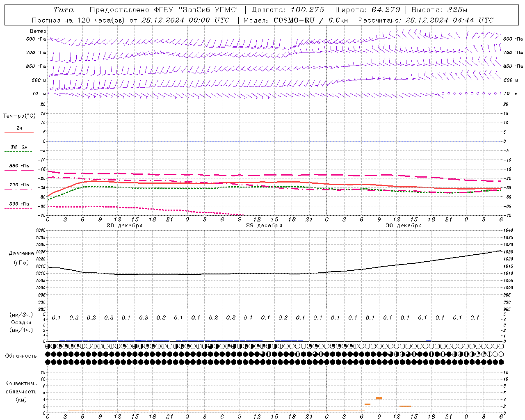Select the "Высота: 325м" header field
This screenshot has width=525, height=420.
point(439,10)
